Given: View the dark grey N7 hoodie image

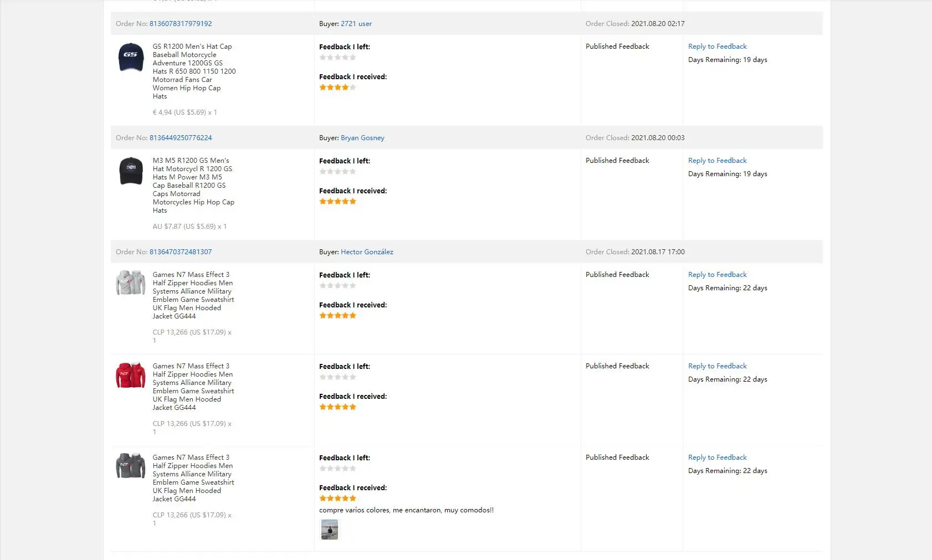Looking at the screenshot, I should coord(131,466).
